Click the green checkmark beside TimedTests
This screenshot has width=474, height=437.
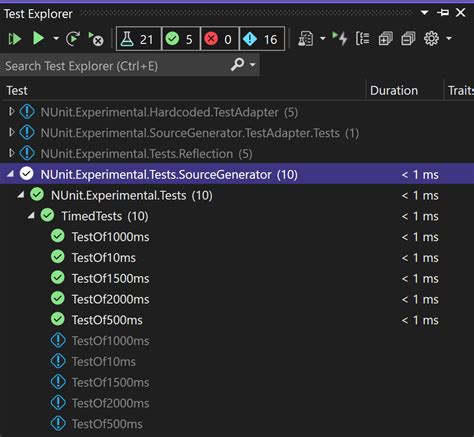(x=47, y=215)
